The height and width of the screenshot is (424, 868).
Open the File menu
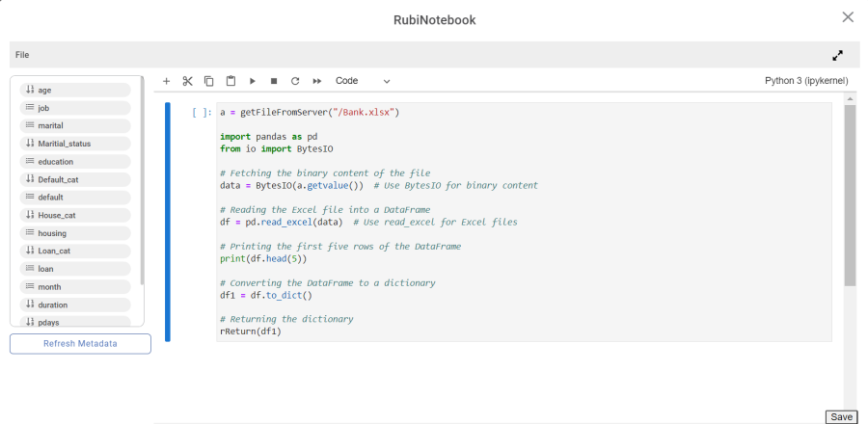click(22, 55)
